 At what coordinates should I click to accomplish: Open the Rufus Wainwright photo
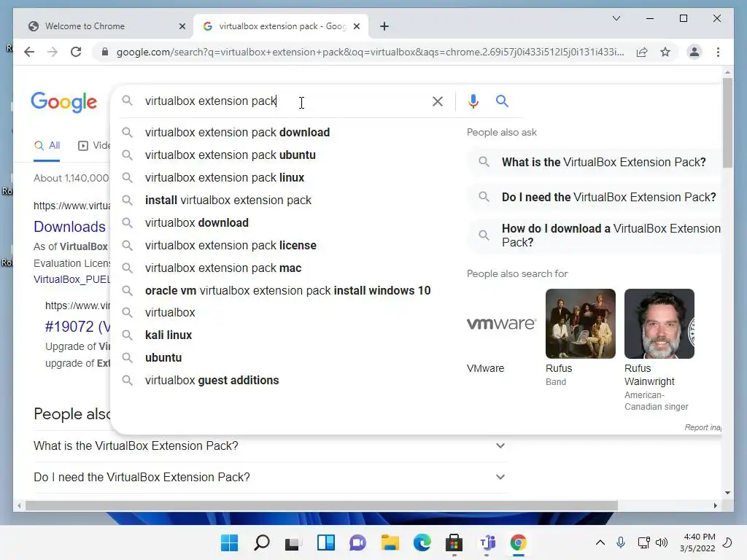(x=659, y=324)
